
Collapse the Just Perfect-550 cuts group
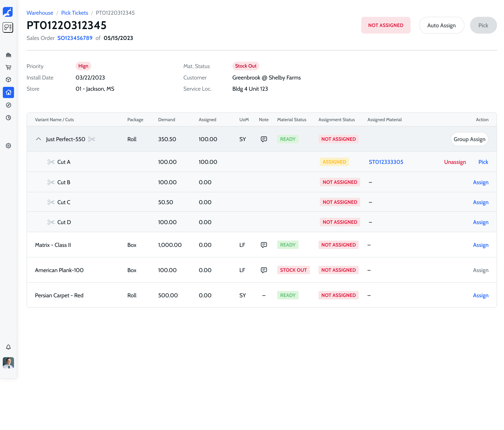coord(38,139)
